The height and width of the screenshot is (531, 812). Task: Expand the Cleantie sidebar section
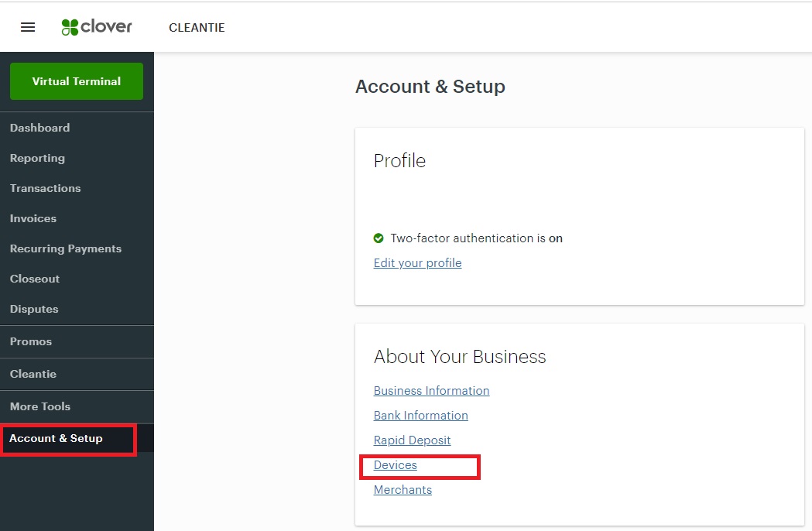tap(33, 374)
